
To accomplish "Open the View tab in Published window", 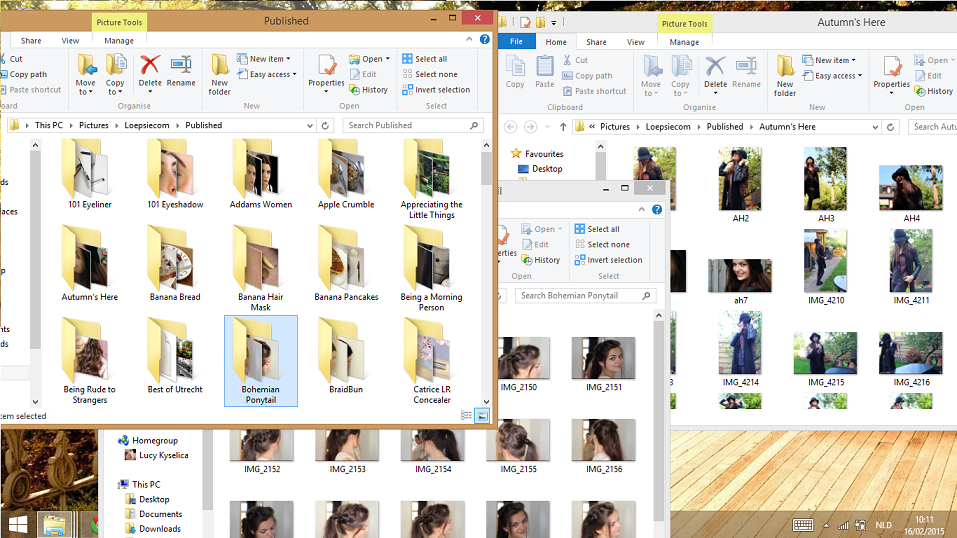I will pyautogui.click(x=70, y=41).
